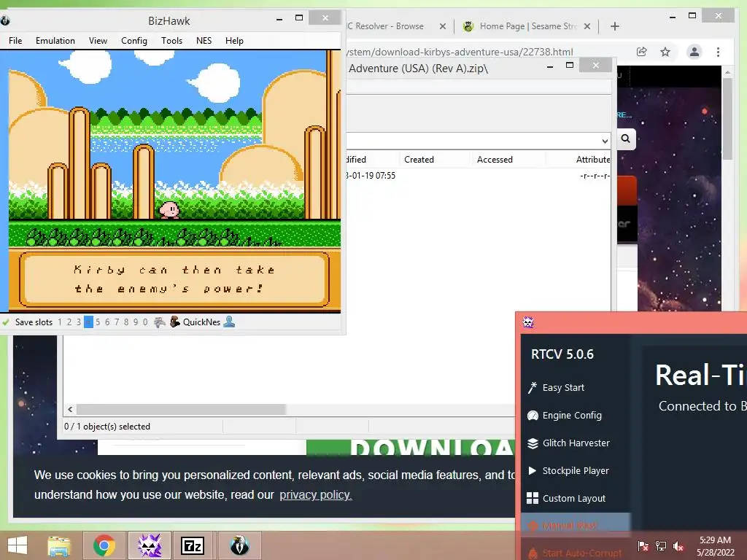Click the 7-Zip horizontal scrollbar thumb
This screenshot has width=747, height=560.
click(181, 410)
